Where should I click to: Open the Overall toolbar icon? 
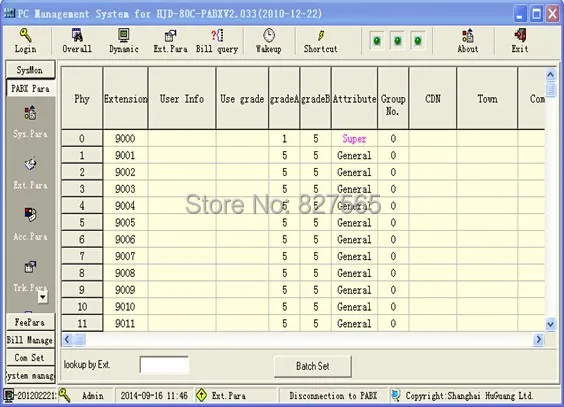click(77, 36)
